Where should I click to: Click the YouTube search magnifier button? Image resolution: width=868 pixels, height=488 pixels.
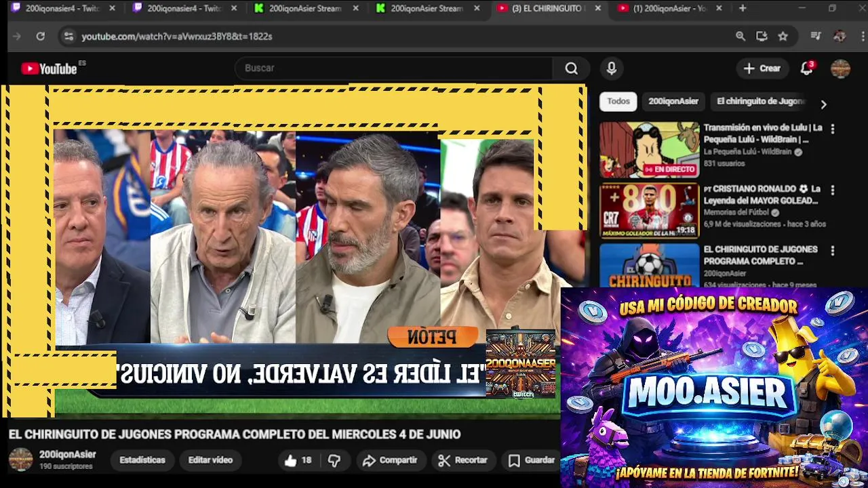click(572, 68)
